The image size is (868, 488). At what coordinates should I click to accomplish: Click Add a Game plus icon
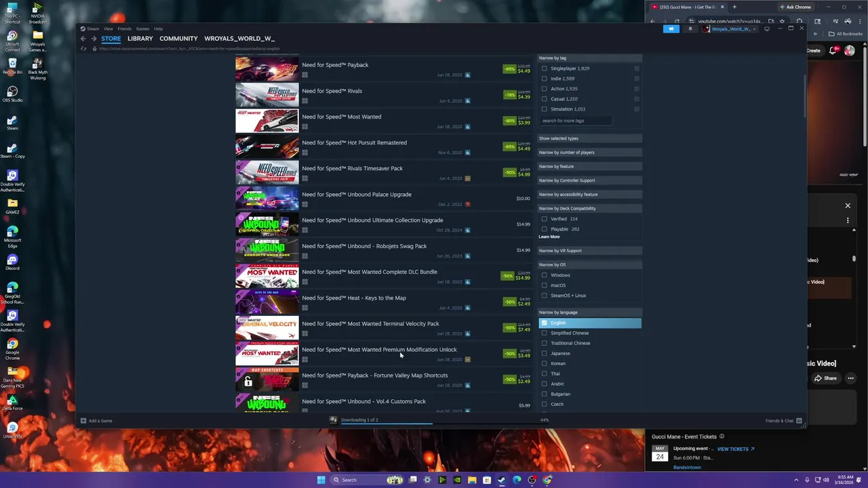83,421
